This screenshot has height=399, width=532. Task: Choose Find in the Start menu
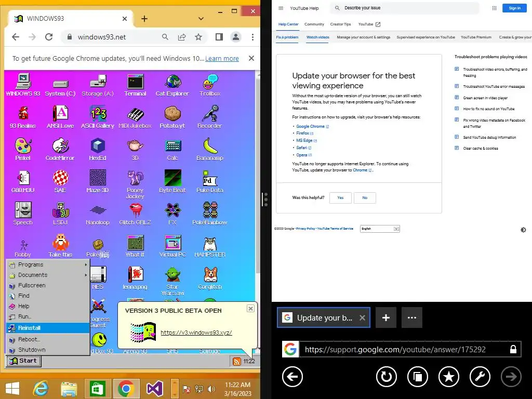click(x=48, y=296)
